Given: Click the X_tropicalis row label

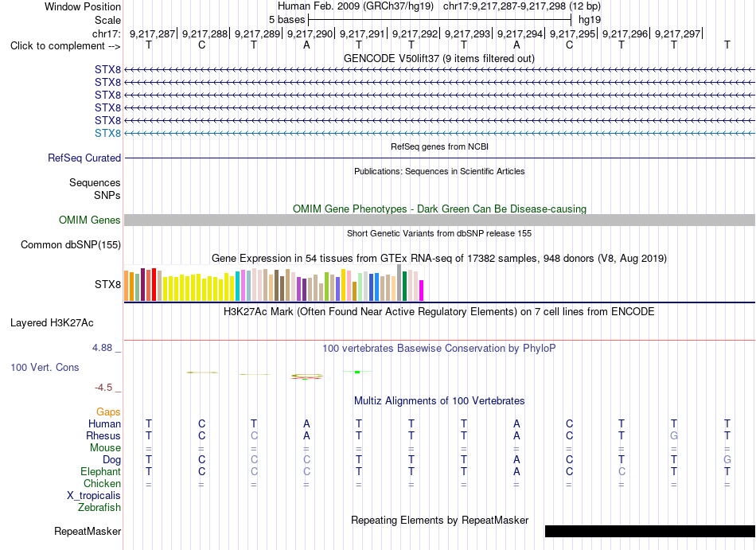Looking at the screenshot, I should 94,496.
